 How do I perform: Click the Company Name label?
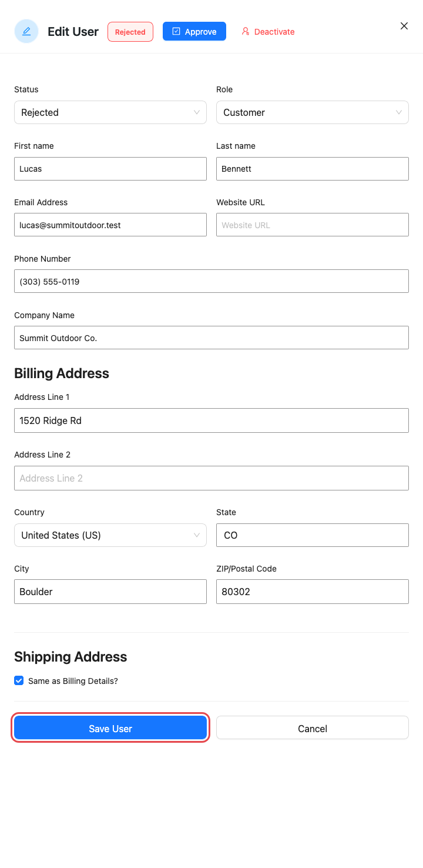click(x=45, y=315)
